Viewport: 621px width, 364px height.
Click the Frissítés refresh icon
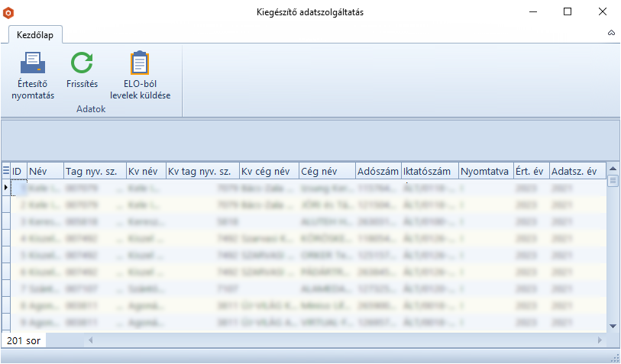point(82,63)
